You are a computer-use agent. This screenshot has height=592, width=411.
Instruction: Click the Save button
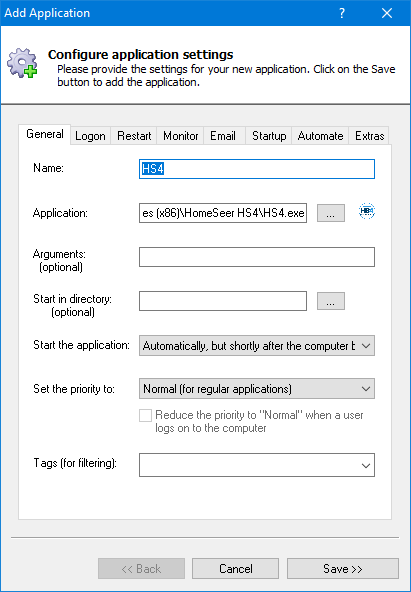(343, 569)
